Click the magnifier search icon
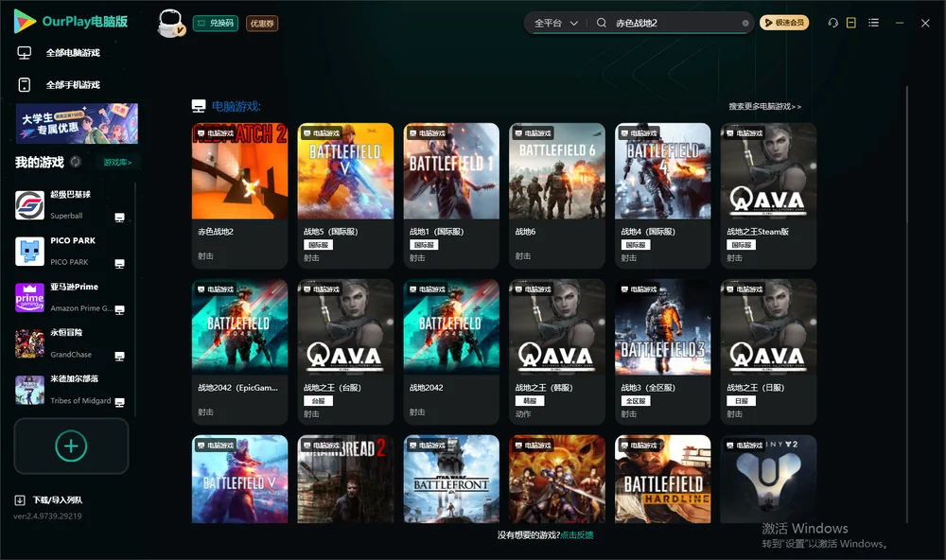 pyautogui.click(x=602, y=23)
